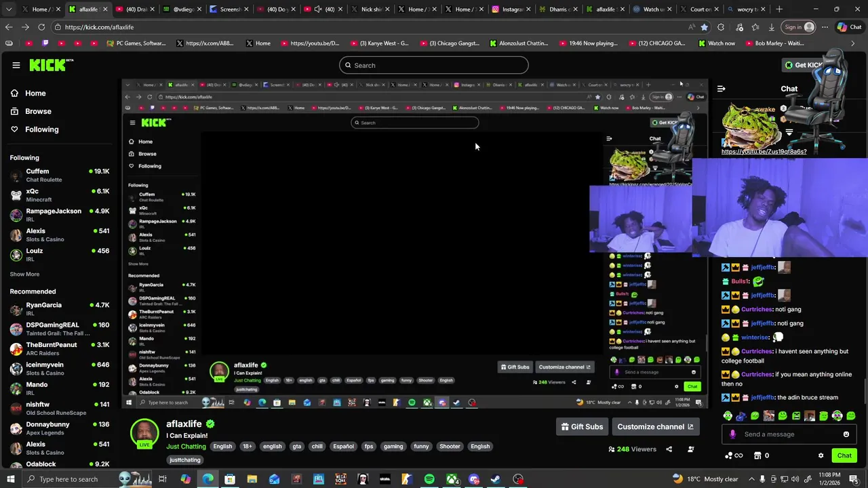Open the emoji picker in chat

click(846, 434)
